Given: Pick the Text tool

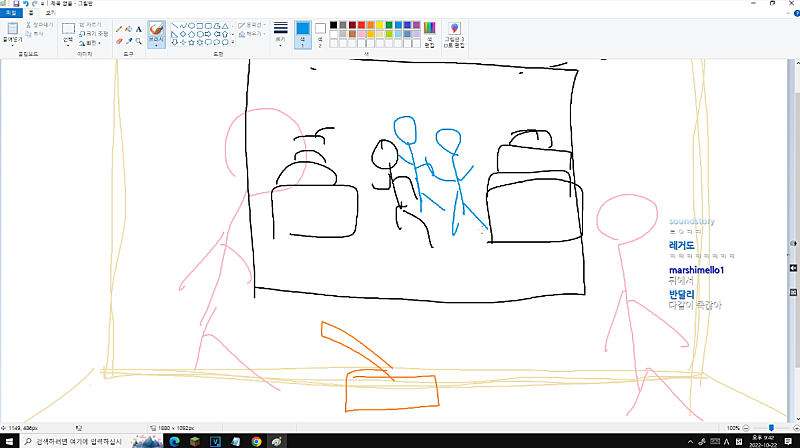Looking at the screenshot, I should 138,29.
